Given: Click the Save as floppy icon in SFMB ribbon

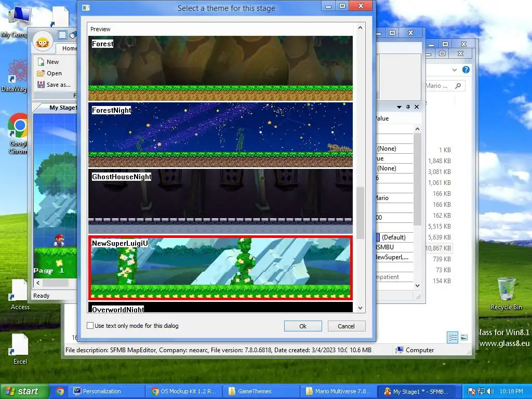Looking at the screenshot, I should 41,85.
